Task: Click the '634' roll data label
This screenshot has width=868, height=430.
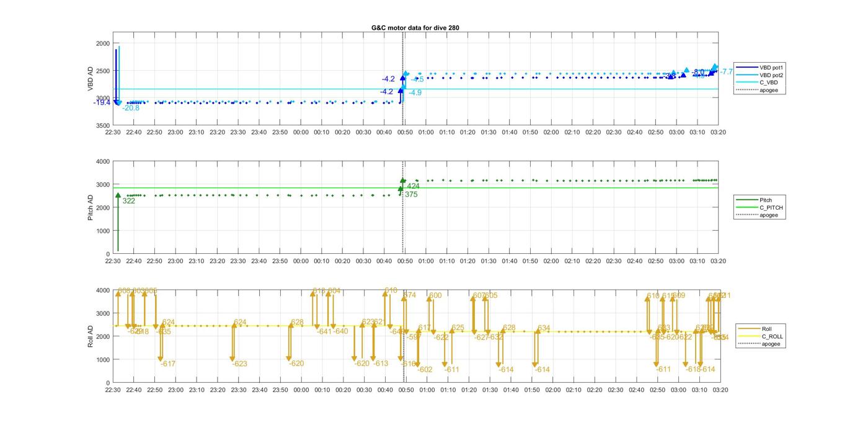Action: pyautogui.click(x=544, y=328)
